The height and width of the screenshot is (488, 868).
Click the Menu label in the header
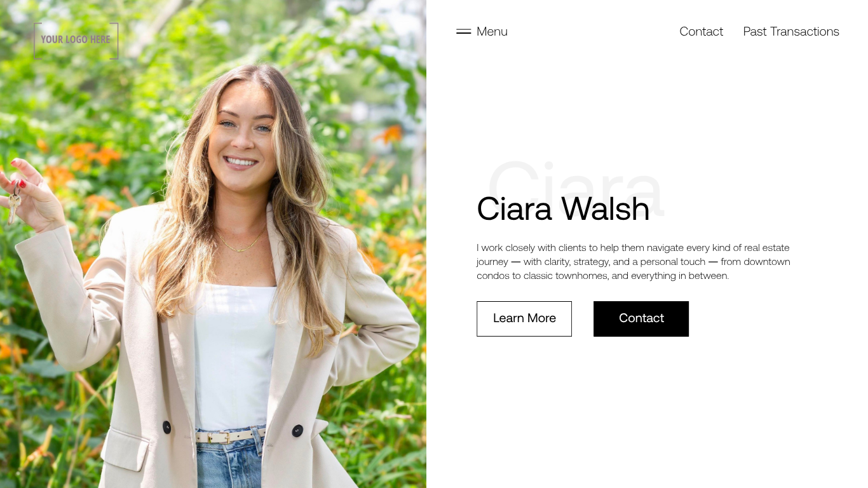click(x=492, y=32)
